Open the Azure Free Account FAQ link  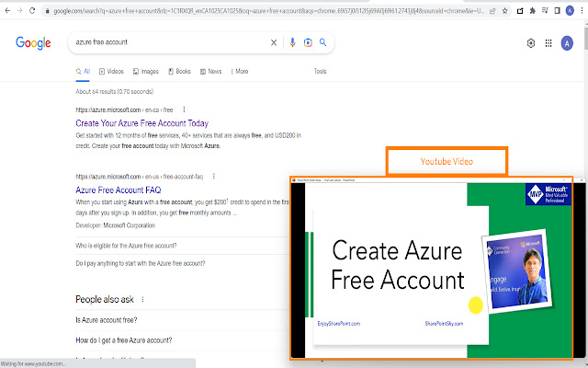(x=119, y=190)
